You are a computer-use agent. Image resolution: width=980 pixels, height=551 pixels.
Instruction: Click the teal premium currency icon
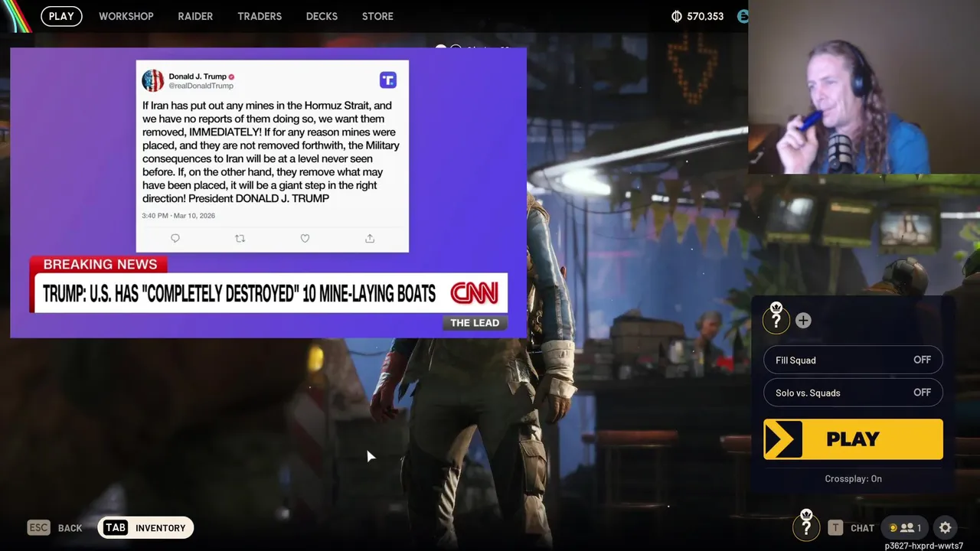point(742,16)
